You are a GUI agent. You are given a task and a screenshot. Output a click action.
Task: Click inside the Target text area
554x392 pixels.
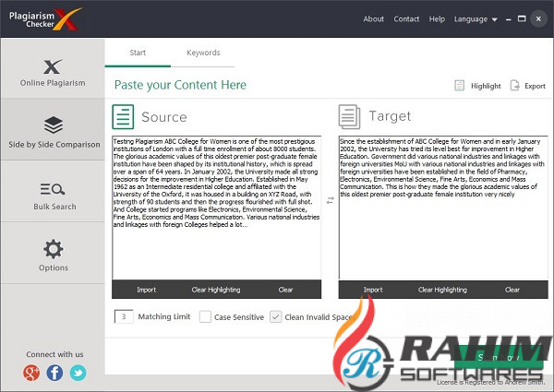pos(443,208)
